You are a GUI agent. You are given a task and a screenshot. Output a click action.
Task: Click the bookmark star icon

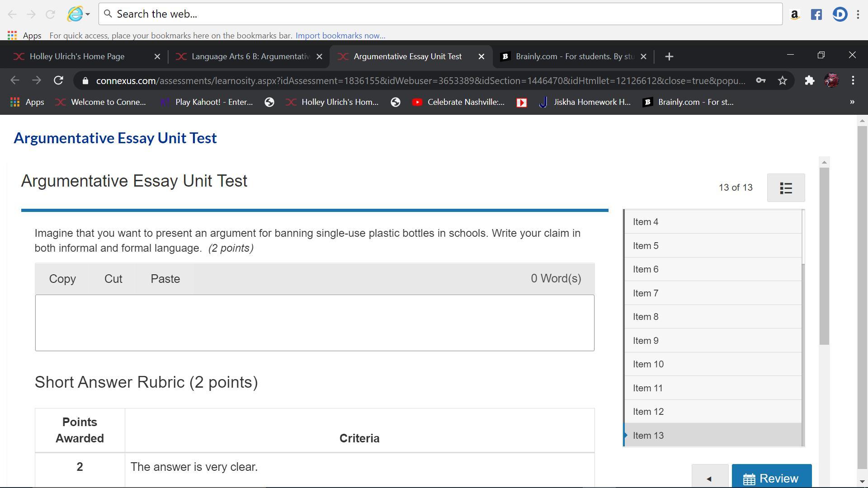pos(783,81)
